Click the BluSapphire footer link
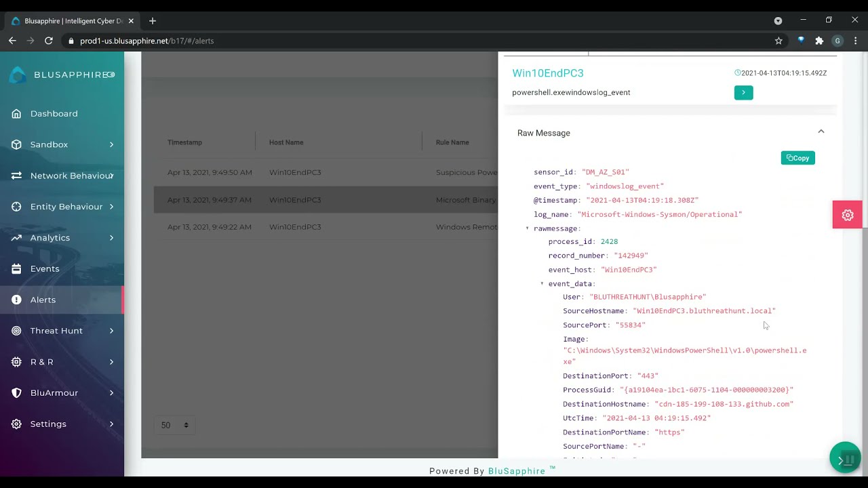Viewport: 868px width, 488px height. point(517,471)
